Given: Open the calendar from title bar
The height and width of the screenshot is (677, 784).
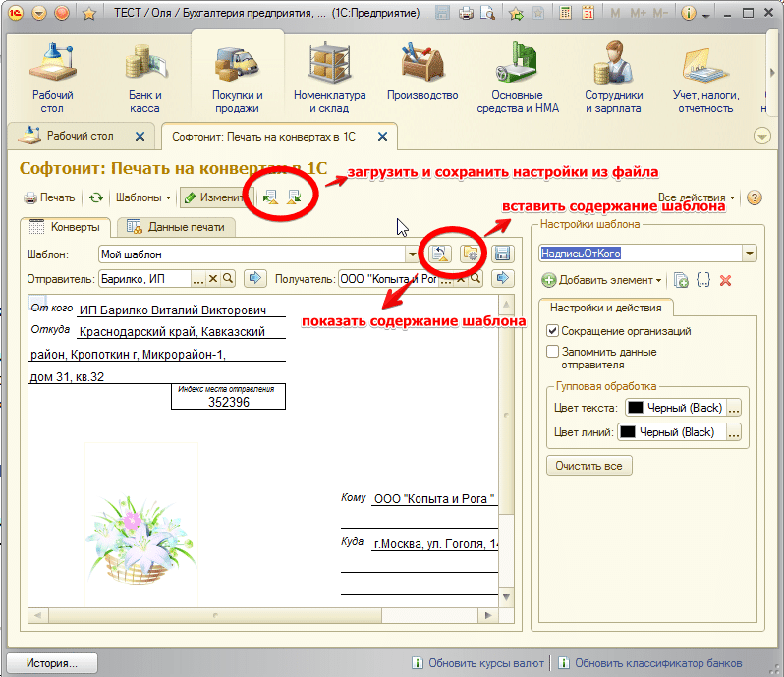Looking at the screenshot, I should (588, 13).
